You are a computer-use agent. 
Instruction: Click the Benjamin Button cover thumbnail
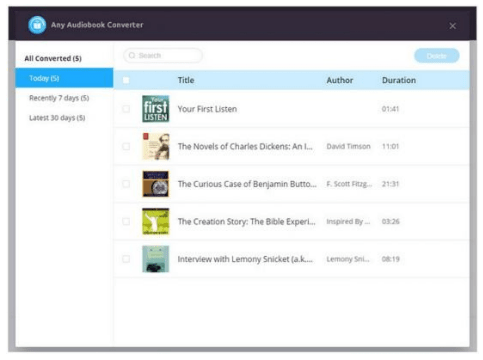pos(156,184)
